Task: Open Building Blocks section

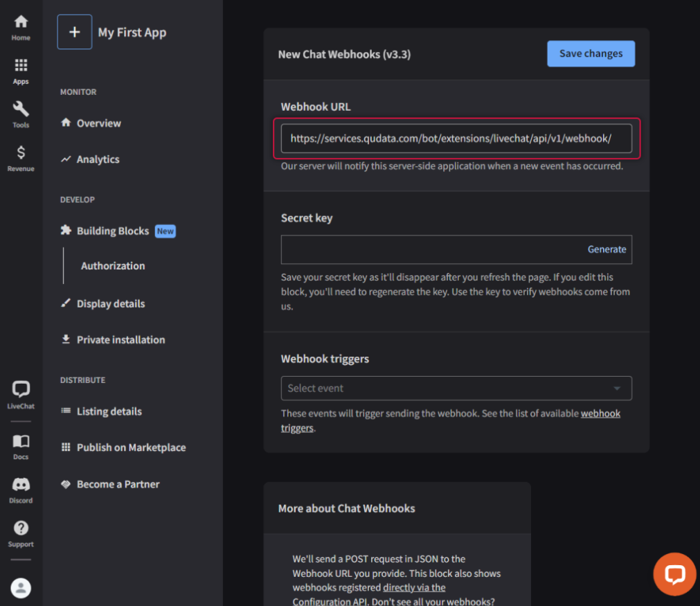Action: pos(113,231)
